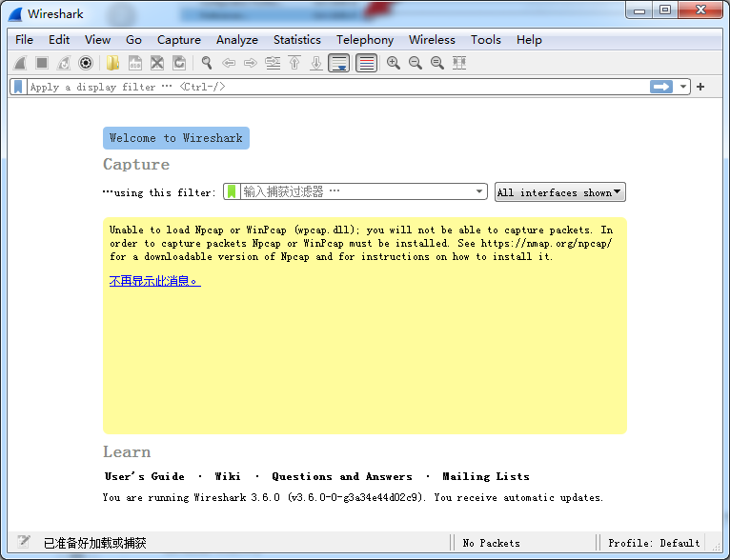
Task: Click the Profile: Default status bar item
Action: (x=654, y=543)
